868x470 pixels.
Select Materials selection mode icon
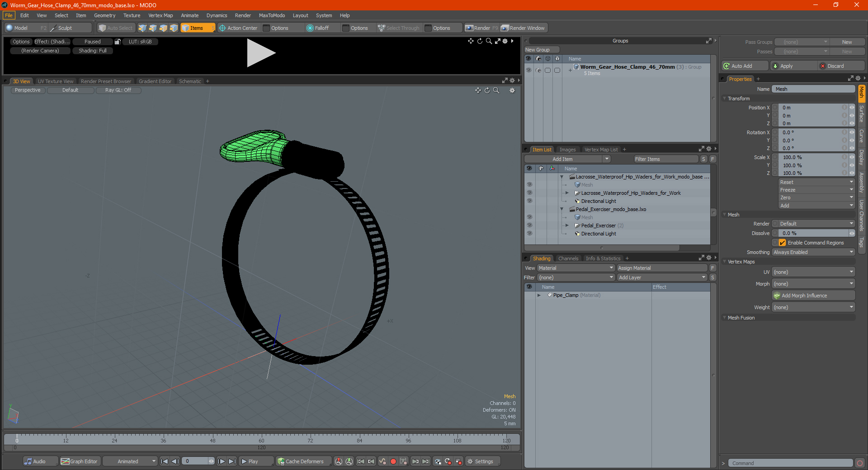[x=174, y=28]
